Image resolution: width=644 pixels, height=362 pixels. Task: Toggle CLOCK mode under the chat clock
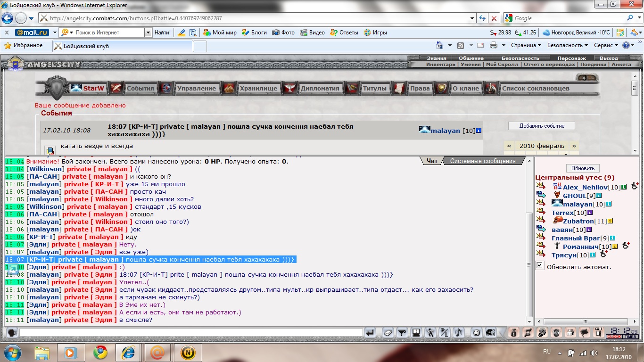(x=614, y=337)
